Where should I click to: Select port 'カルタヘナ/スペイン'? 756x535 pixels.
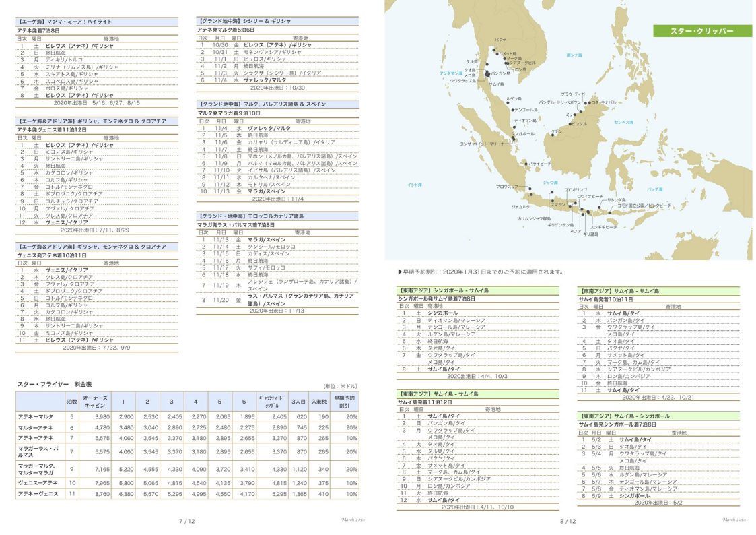point(269,177)
